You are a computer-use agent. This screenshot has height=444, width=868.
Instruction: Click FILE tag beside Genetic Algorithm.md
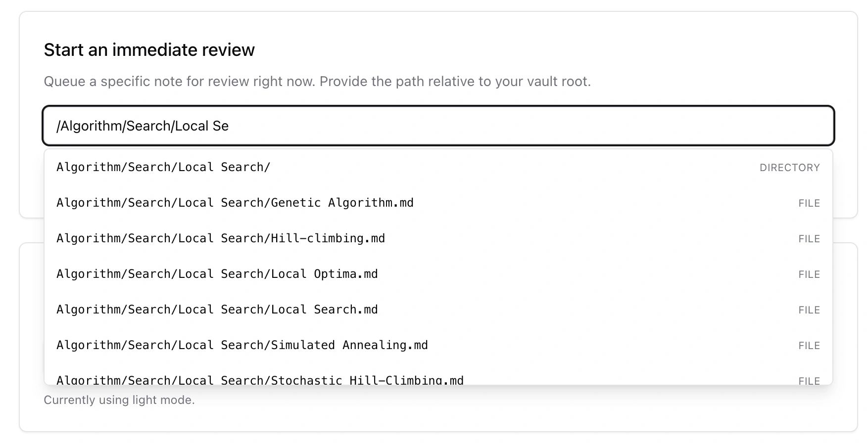click(x=809, y=203)
